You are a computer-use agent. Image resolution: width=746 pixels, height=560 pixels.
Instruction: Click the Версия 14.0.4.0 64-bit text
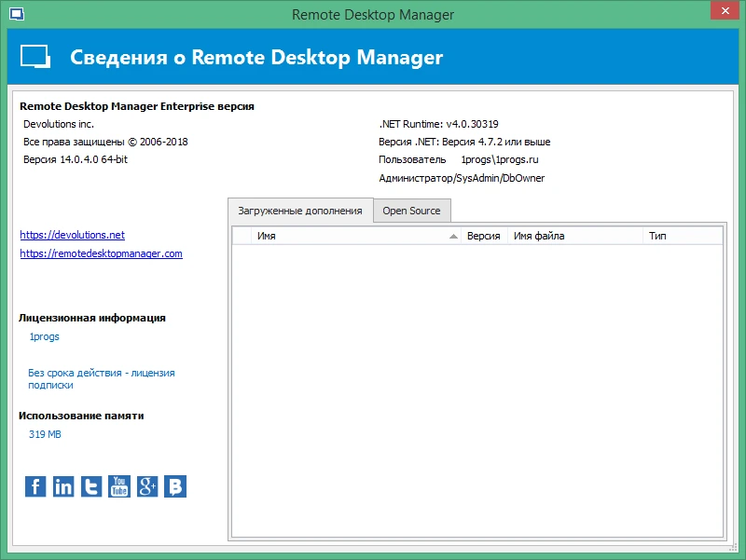pos(76,159)
